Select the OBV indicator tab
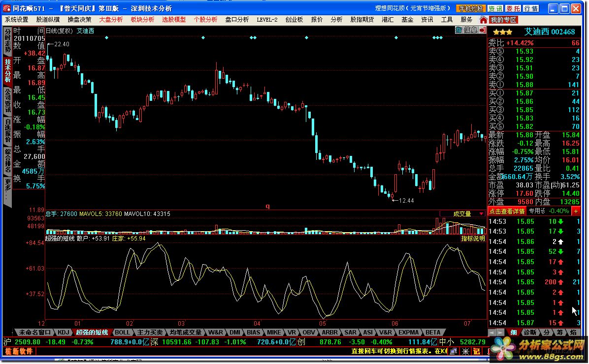589x364 pixels. coord(309,333)
